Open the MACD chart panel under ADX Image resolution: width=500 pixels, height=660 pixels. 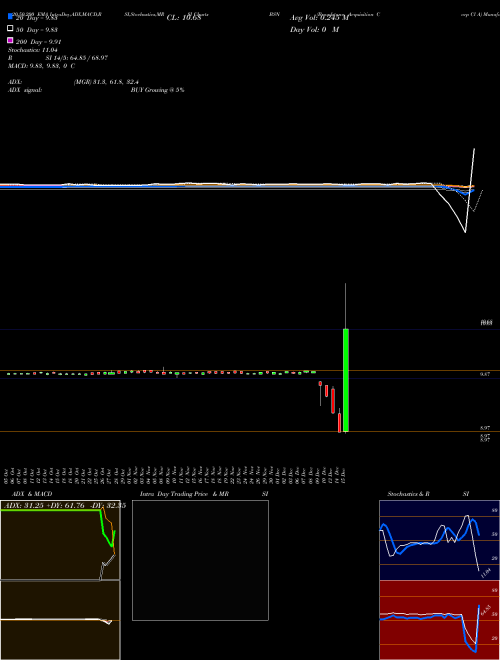(60, 620)
